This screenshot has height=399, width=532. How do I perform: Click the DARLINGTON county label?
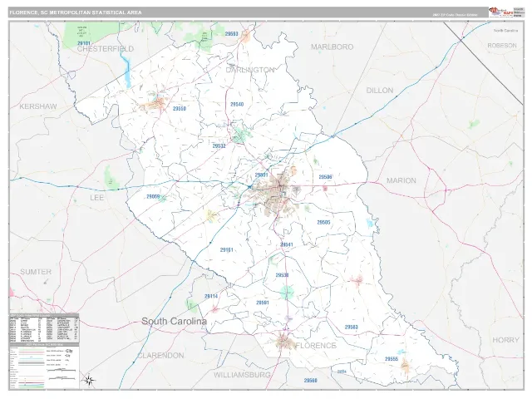[250, 70]
